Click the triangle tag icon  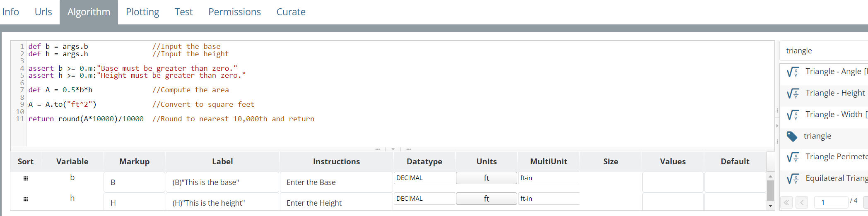792,136
